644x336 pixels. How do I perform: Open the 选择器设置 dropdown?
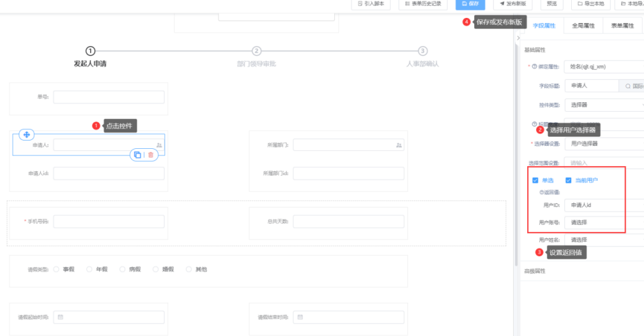[604, 144]
